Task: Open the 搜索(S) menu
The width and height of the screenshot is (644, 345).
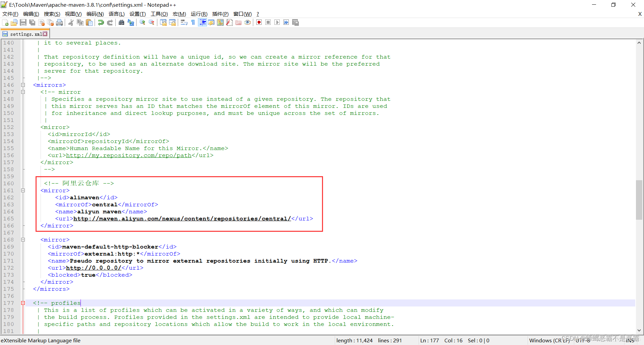Action: tap(52, 14)
